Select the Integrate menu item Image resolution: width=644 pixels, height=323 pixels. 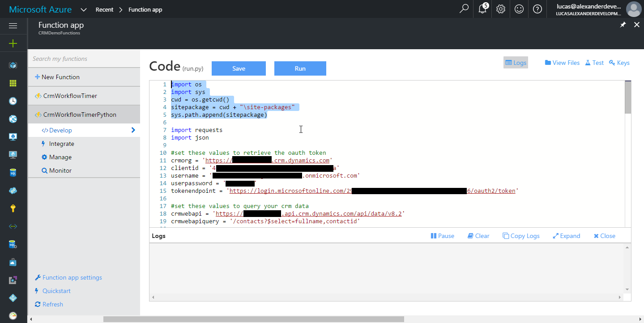tap(84, 144)
